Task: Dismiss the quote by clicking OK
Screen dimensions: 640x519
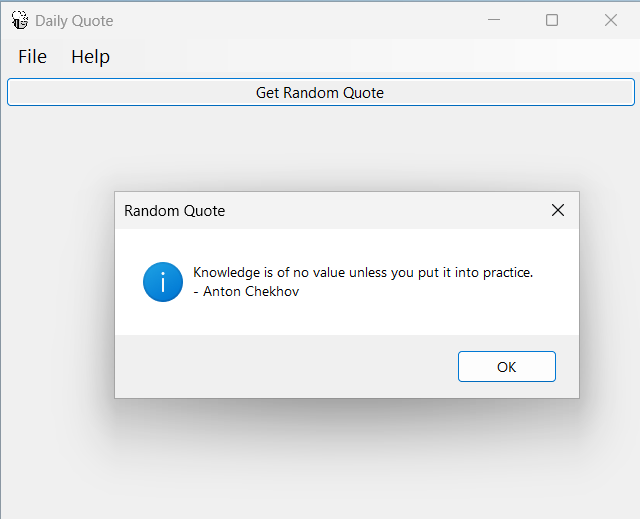Action: (x=507, y=366)
